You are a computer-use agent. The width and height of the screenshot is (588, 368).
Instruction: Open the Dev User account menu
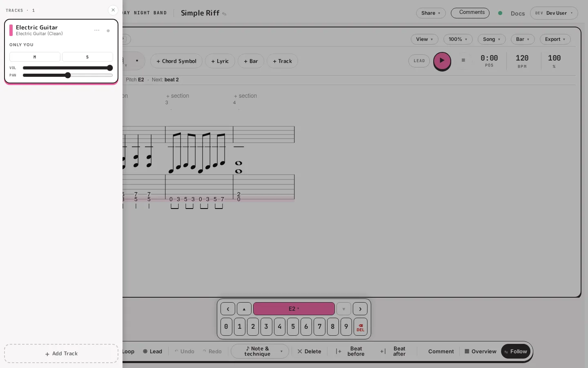tap(554, 13)
